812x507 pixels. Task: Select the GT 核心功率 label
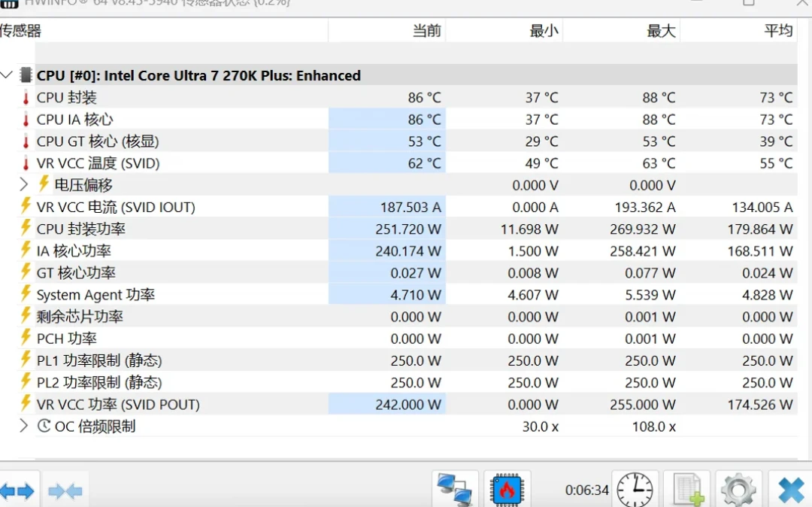(76, 272)
